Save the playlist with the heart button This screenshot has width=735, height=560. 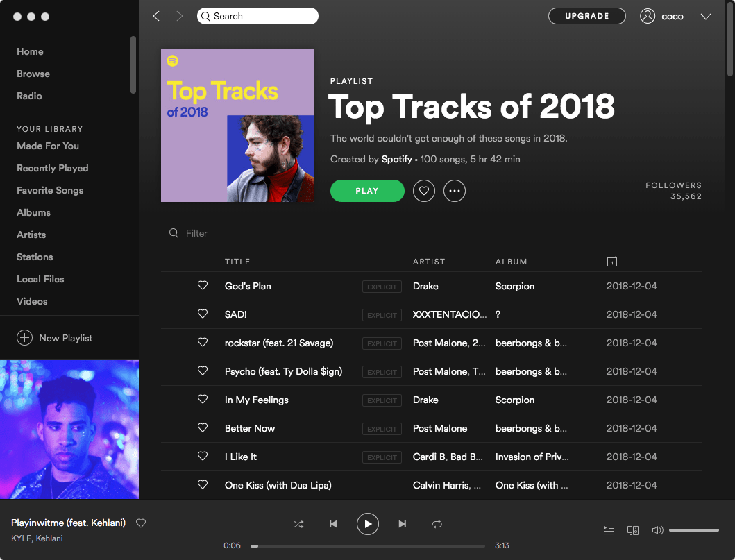[423, 191]
